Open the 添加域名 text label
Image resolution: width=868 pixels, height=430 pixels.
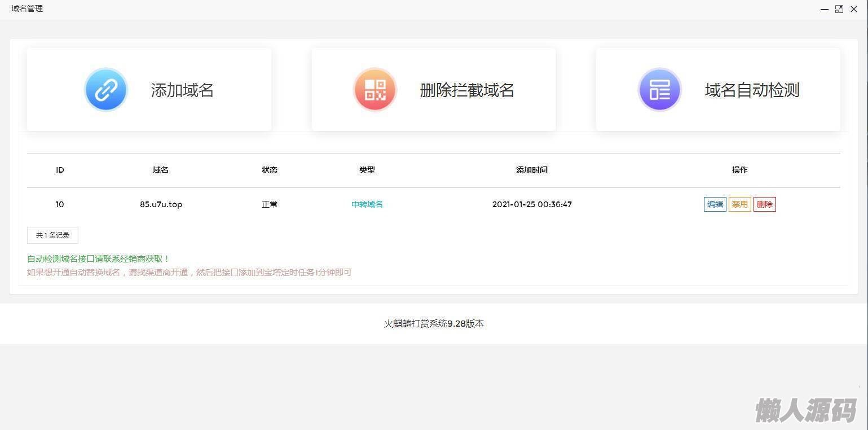182,90
